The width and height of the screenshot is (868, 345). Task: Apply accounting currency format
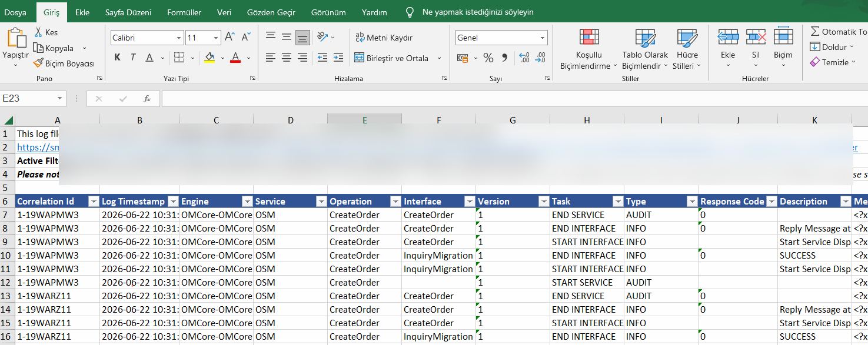click(x=463, y=58)
